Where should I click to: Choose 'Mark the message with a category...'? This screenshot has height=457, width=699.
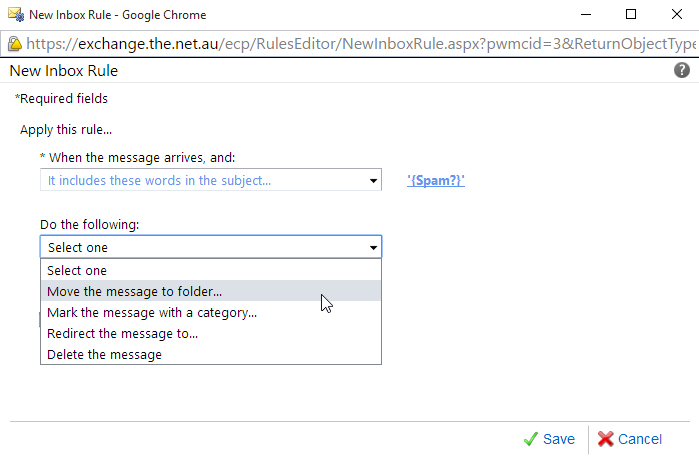click(x=211, y=313)
